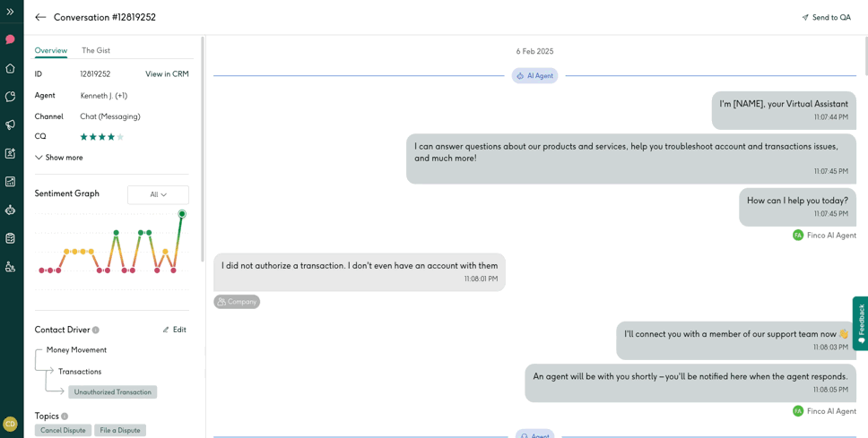This screenshot has width=868, height=438.
Task: Open the chart analytics sidebar icon
Action: 10,181
